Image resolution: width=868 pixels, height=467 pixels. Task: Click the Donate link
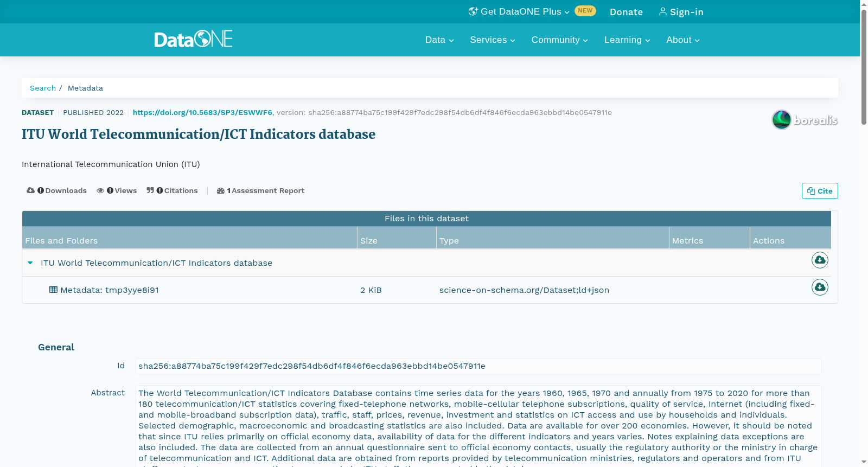pos(626,12)
